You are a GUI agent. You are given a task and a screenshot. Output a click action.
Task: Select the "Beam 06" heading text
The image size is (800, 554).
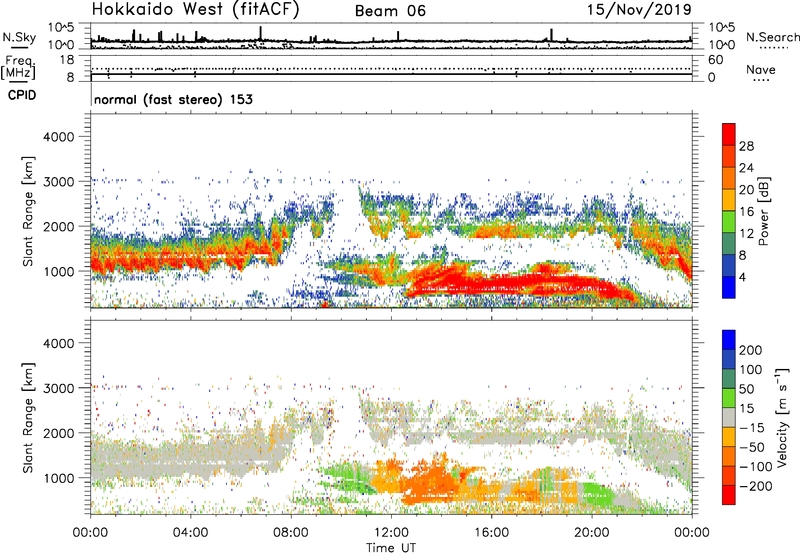pyautogui.click(x=390, y=11)
